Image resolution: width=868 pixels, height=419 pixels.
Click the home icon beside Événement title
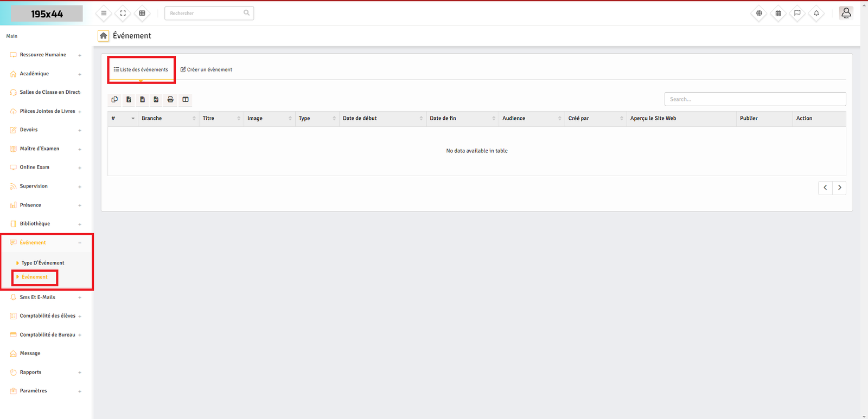tap(103, 36)
